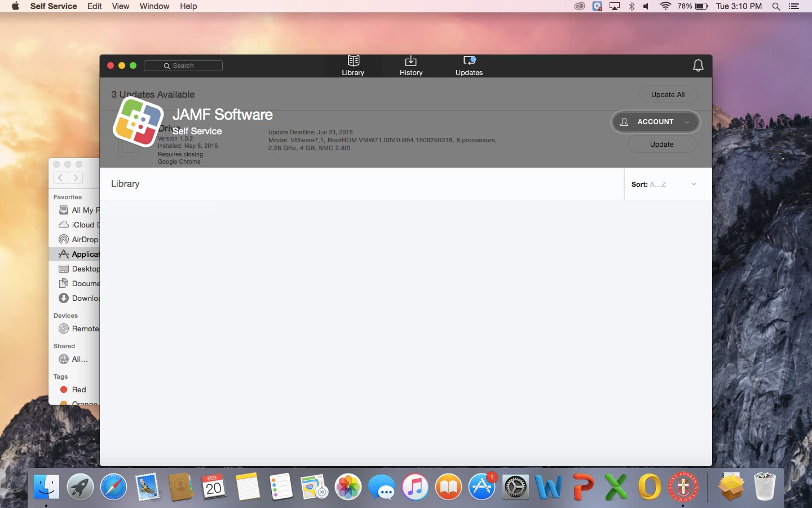Open Notes from the Dock
The height and width of the screenshot is (508, 812).
click(248, 487)
